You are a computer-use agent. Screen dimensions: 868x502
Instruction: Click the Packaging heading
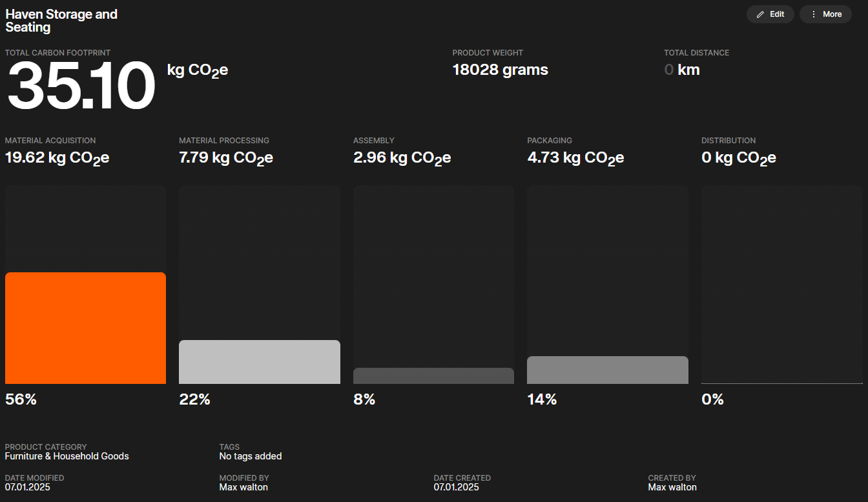(x=550, y=141)
